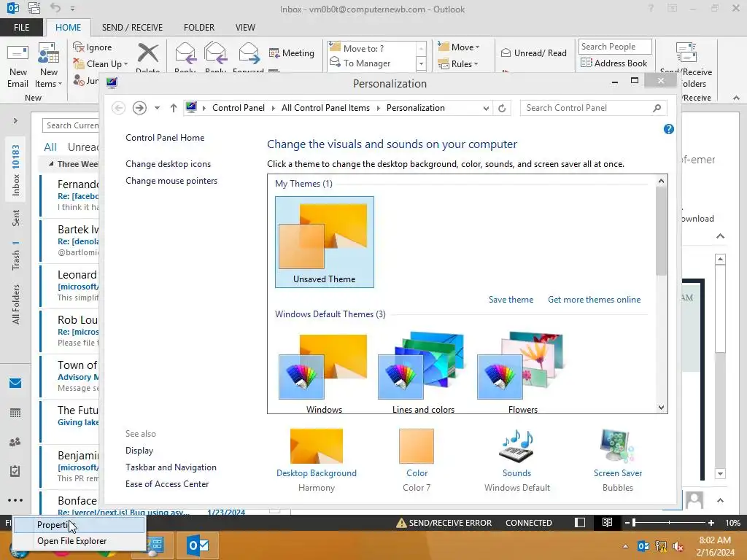Open the Calendar navigation icon
Viewport: 747px width, 560px height.
pyautogui.click(x=15, y=413)
